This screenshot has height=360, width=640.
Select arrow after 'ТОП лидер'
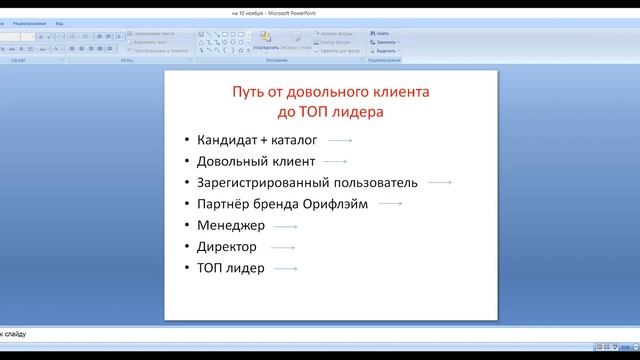click(285, 269)
